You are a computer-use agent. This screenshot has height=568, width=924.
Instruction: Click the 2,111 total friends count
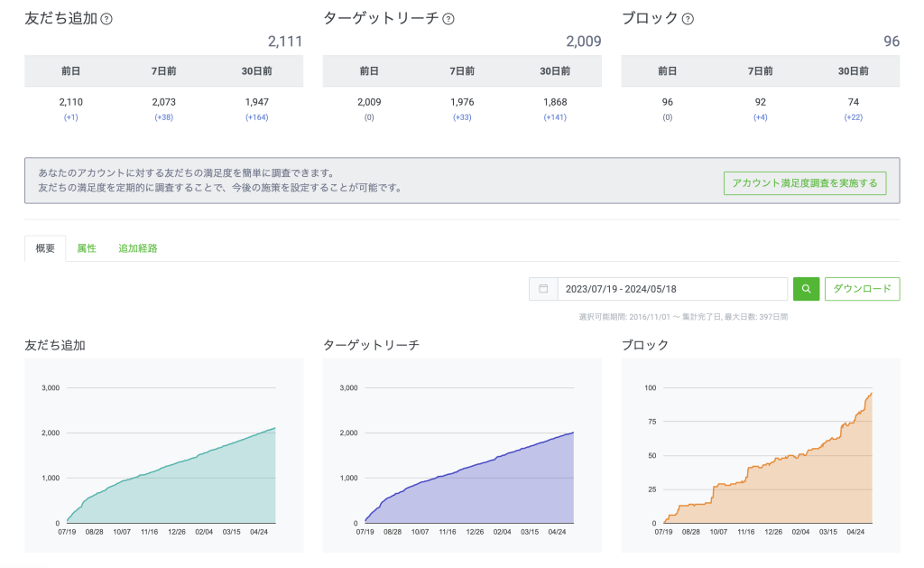(284, 42)
